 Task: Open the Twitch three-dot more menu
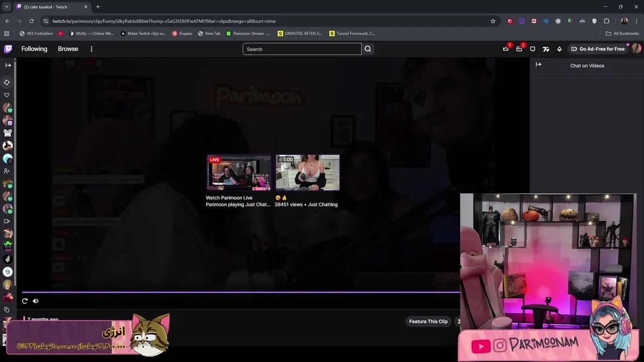click(92, 49)
